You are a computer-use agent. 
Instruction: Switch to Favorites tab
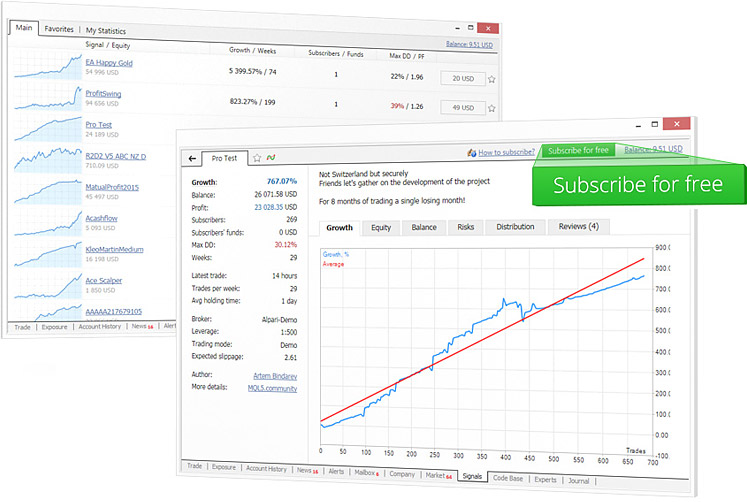point(59,29)
